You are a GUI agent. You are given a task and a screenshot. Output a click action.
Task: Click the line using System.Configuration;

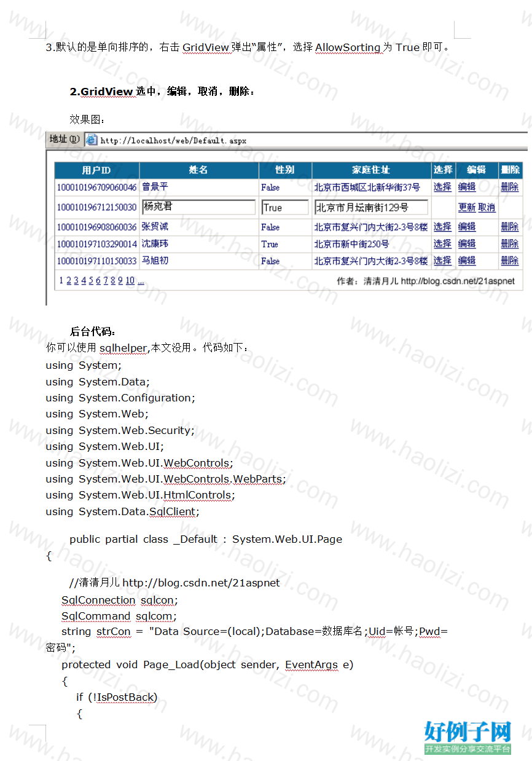point(120,398)
